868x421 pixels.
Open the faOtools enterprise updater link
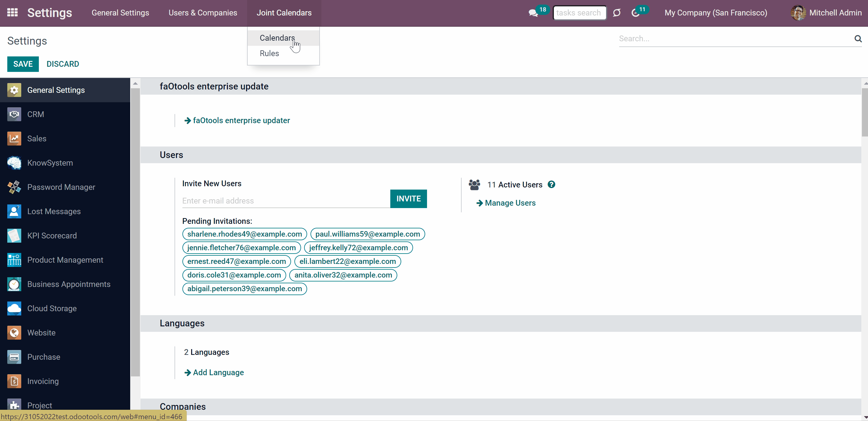[237, 121]
